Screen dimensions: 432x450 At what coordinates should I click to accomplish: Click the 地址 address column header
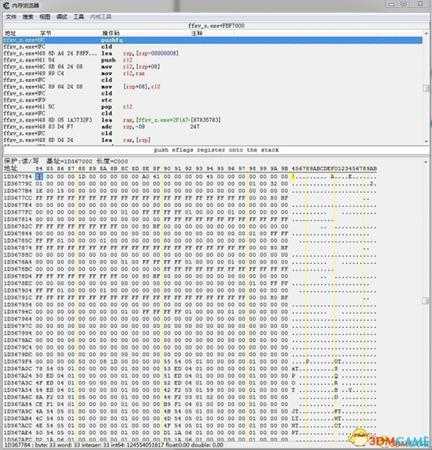pyautogui.click(x=10, y=33)
